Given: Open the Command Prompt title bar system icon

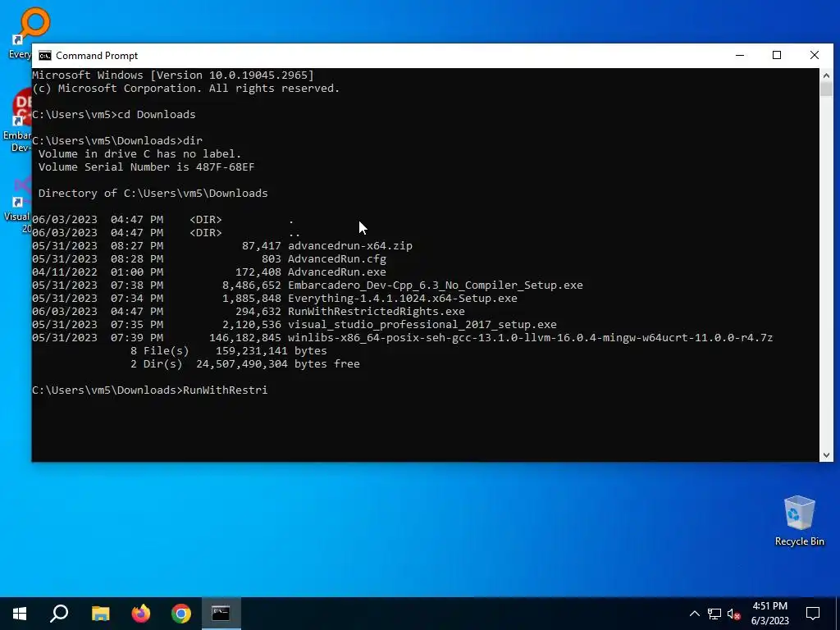Looking at the screenshot, I should [x=45, y=56].
